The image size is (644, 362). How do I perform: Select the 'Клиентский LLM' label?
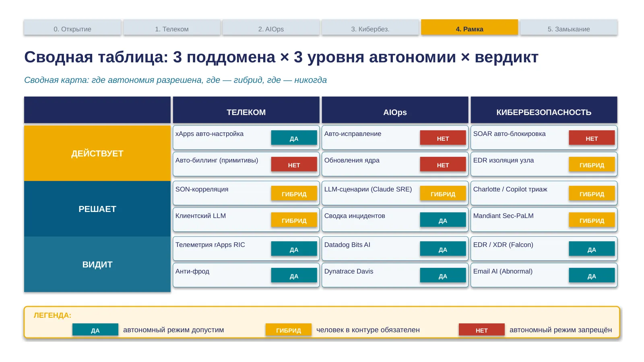200,216
